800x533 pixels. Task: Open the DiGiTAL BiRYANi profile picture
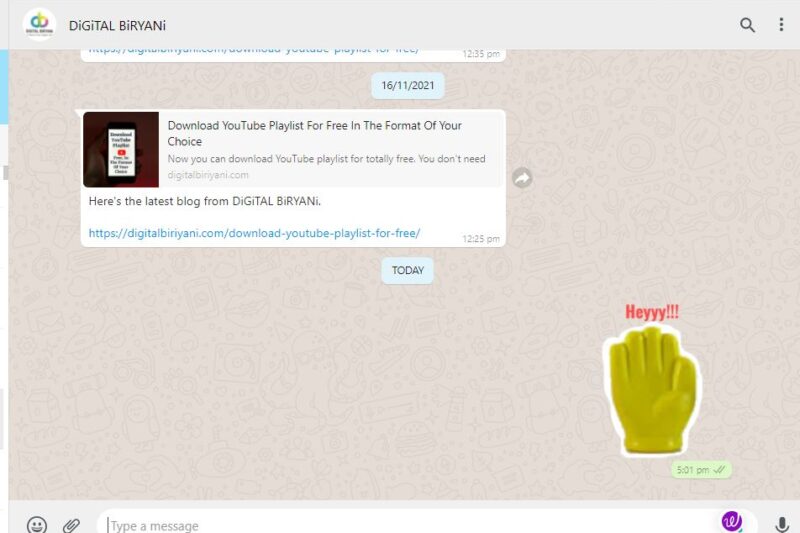[39, 24]
